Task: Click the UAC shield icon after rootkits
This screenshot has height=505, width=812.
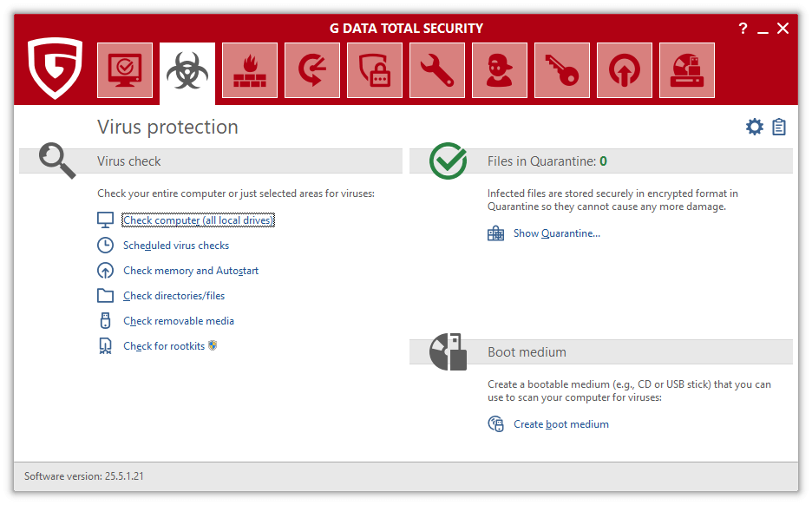Action: coord(213,345)
